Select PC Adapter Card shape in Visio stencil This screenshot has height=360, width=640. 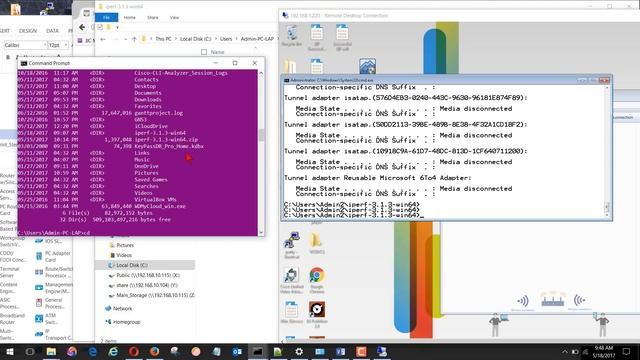click(53, 256)
